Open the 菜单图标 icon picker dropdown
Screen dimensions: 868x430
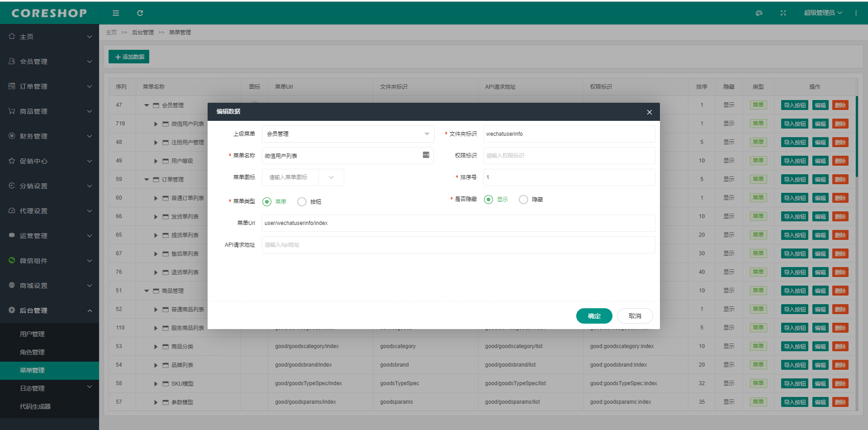point(331,177)
